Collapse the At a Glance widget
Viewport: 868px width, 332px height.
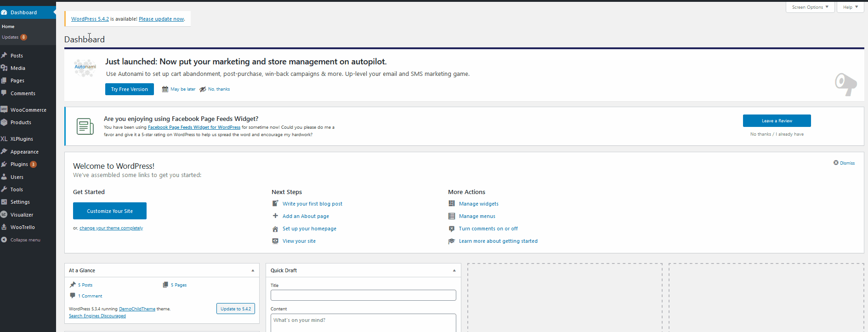[253, 270]
